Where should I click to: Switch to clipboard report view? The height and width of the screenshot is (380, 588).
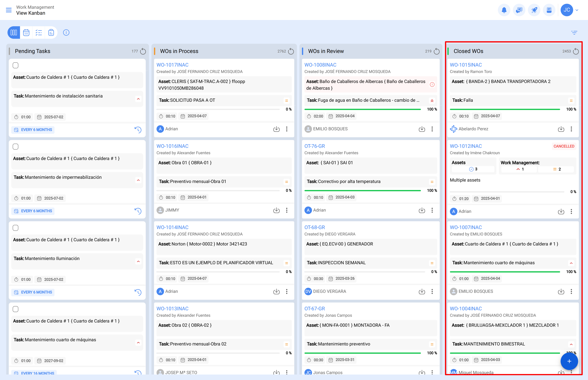[51, 32]
